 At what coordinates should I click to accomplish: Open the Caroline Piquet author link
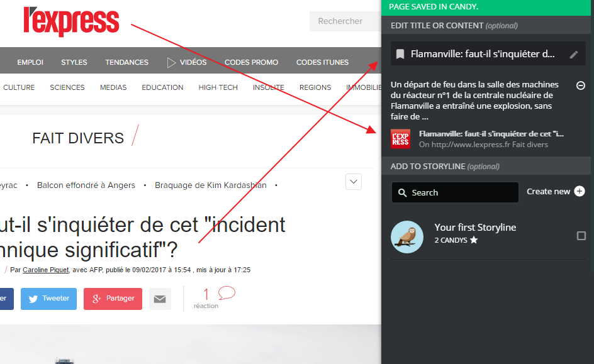click(46, 270)
